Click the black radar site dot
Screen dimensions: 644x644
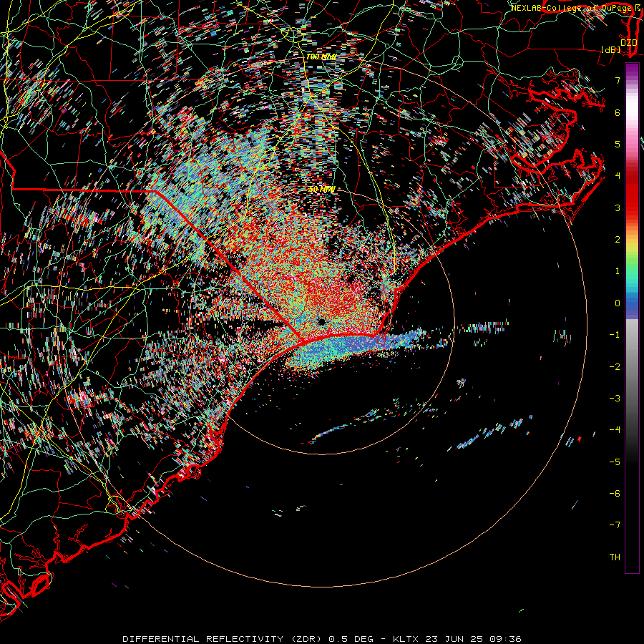(x=321, y=321)
